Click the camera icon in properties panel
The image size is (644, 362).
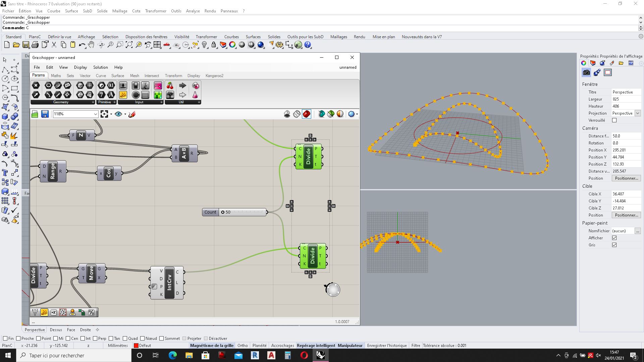click(x=586, y=72)
